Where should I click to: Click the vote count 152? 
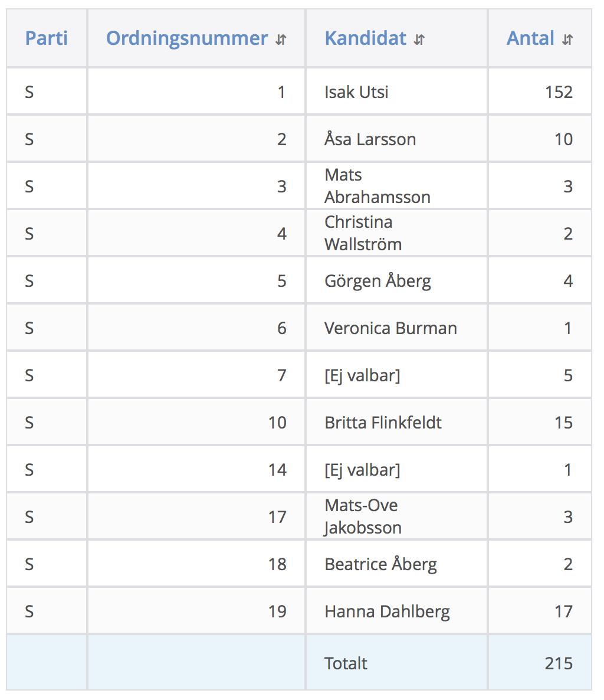(x=559, y=92)
